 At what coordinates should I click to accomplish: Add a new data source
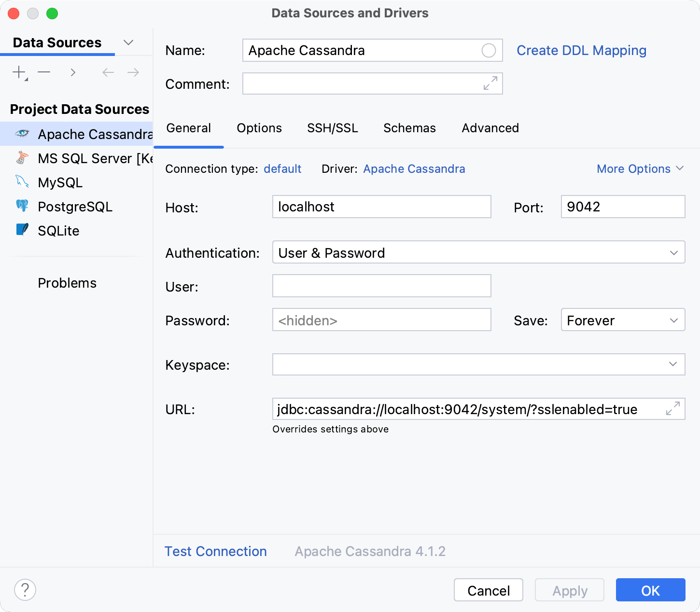[x=18, y=72]
